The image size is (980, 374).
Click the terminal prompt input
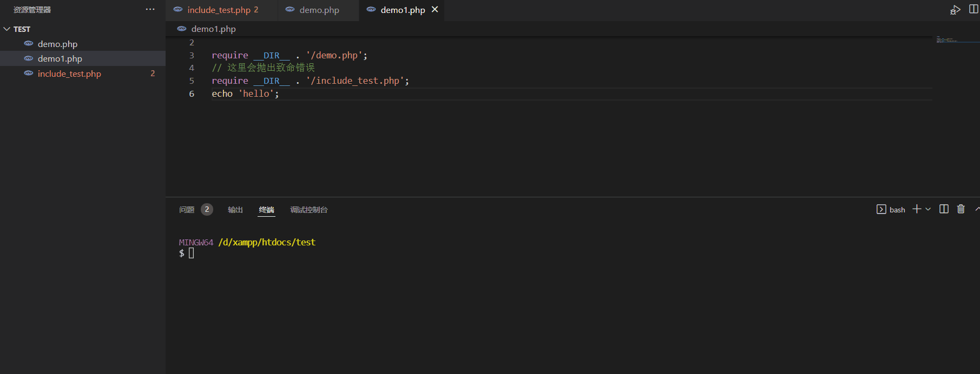click(191, 253)
